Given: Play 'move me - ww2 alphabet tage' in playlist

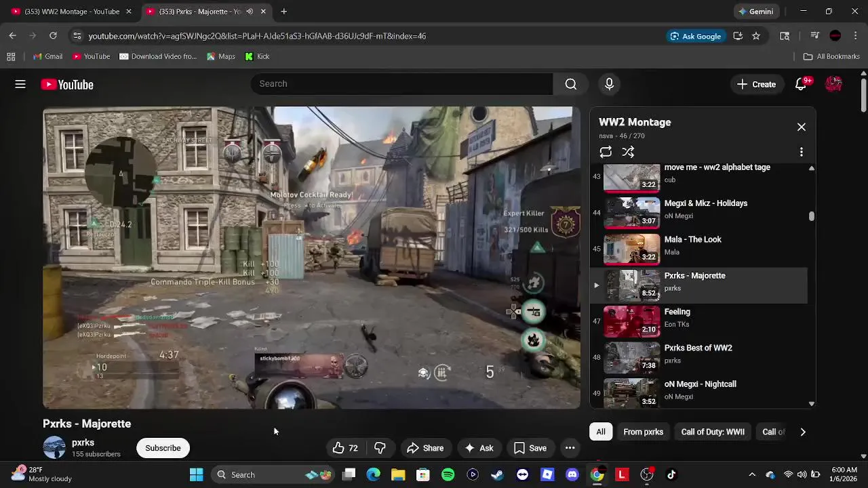Looking at the screenshot, I should (698, 178).
